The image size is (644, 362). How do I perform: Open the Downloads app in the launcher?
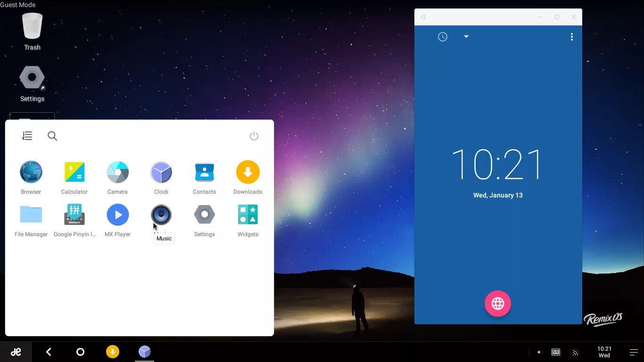pos(248,173)
